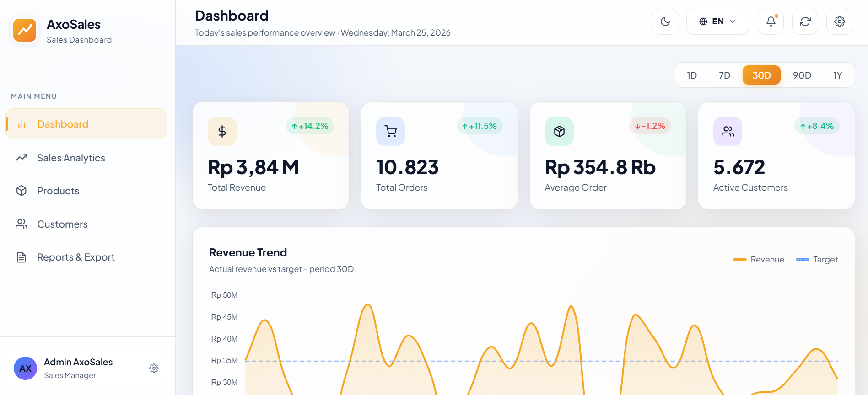This screenshot has height=395, width=868.
Task: Open Dashboard in the main menu
Action: pyautogui.click(x=86, y=124)
